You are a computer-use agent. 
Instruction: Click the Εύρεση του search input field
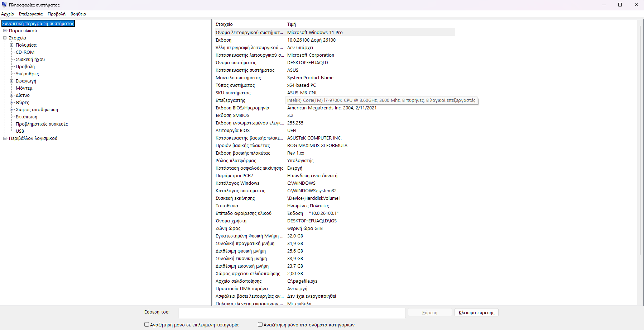pos(292,313)
